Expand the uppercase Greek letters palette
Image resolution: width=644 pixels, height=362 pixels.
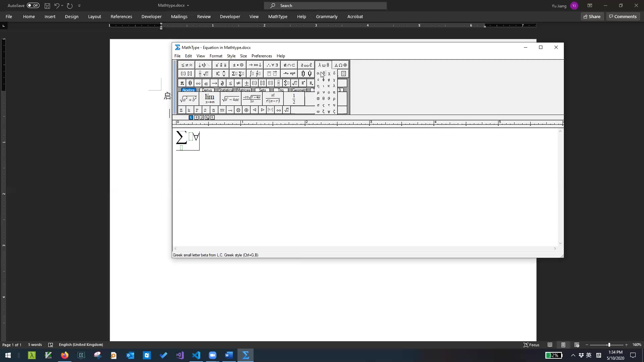point(341,65)
